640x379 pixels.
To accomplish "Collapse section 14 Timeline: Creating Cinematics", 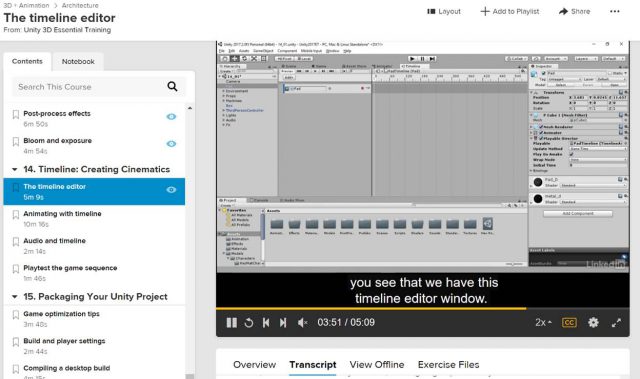I will pos(15,169).
